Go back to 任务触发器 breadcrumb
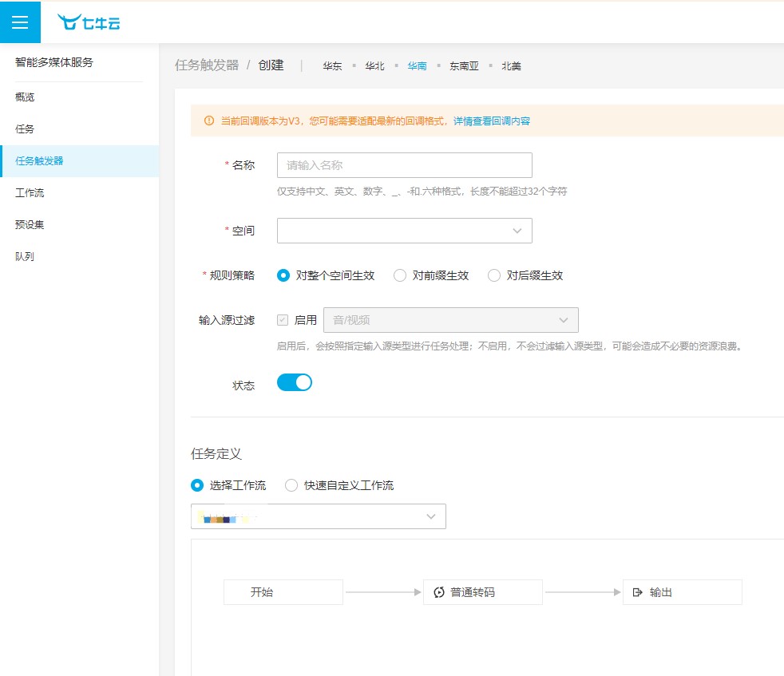 tap(207, 65)
